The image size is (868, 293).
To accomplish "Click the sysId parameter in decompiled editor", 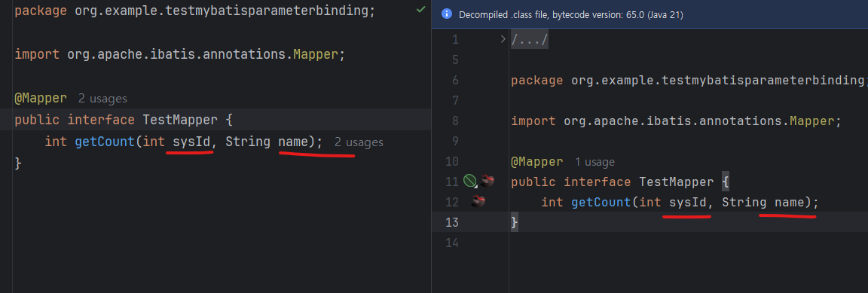I will tap(688, 202).
